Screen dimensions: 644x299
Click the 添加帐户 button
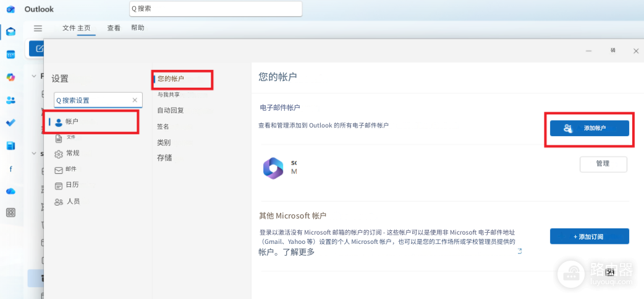tap(590, 128)
